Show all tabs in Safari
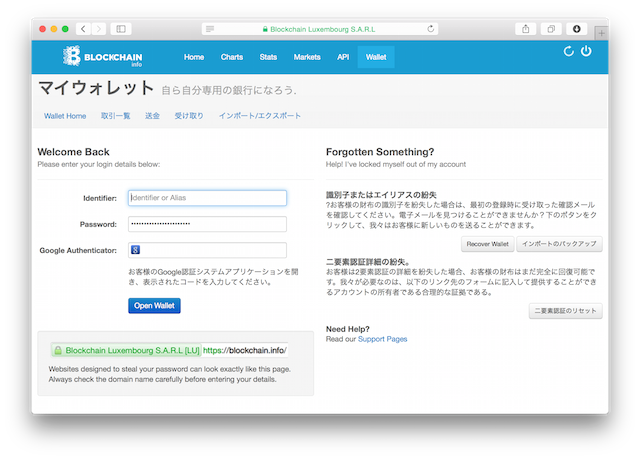This screenshot has width=640, height=459. [551, 29]
